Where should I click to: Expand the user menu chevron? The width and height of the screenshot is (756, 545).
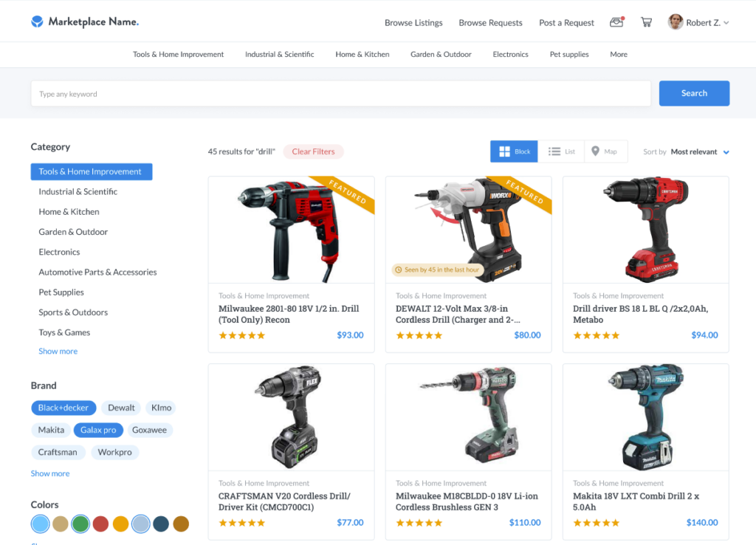(726, 23)
